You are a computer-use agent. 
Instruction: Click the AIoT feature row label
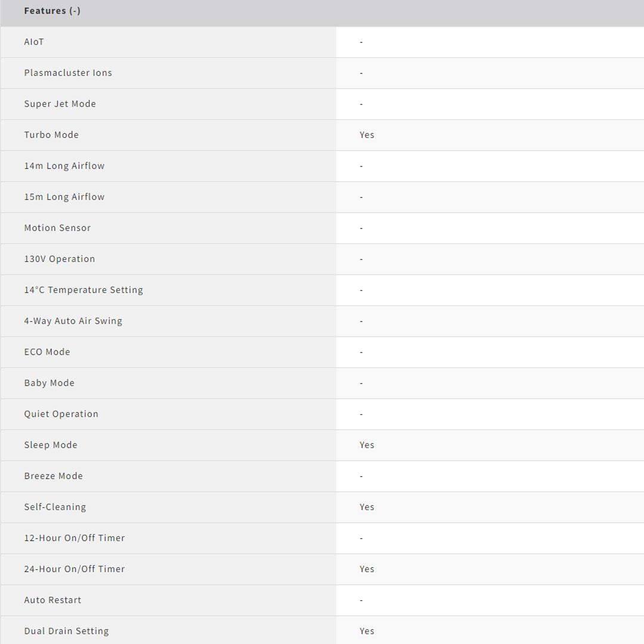[x=34, y=42]
